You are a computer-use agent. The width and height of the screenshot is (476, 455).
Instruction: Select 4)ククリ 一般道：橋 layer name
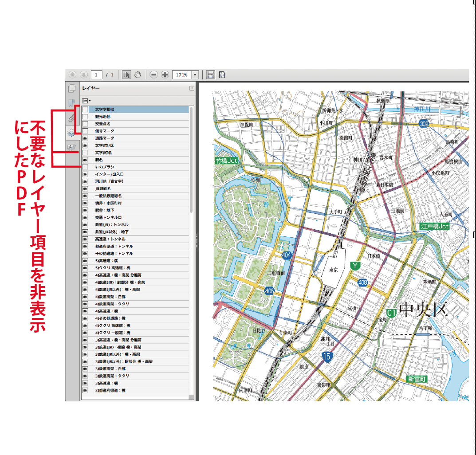pyautogui.click(x=113, y=333)
